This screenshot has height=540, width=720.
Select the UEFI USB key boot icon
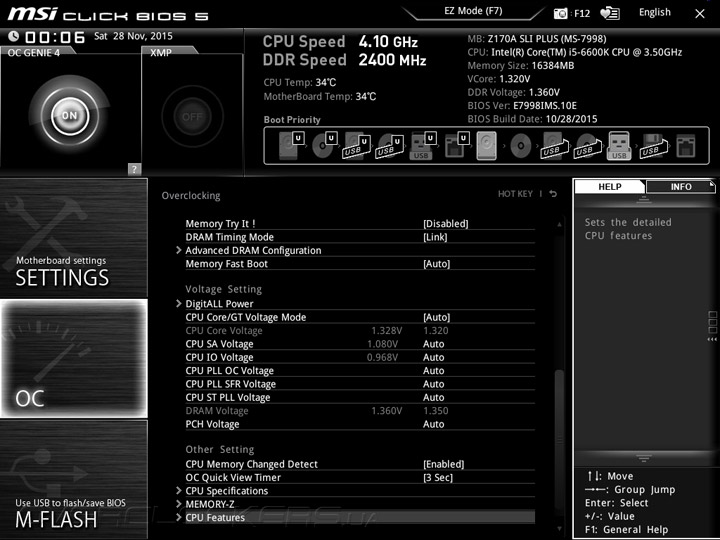[422, 146]
